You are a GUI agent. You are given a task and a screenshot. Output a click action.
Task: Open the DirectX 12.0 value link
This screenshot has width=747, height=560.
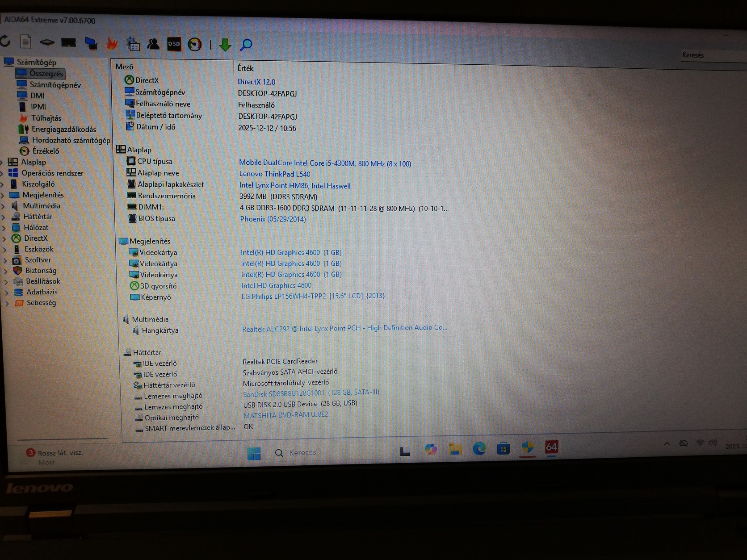coord(256,82)
